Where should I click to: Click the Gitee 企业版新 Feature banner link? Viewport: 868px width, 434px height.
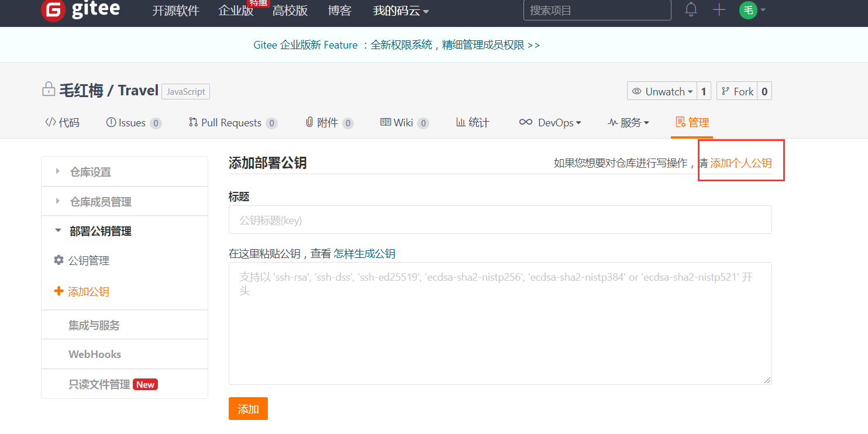click(x=397, y=45)
